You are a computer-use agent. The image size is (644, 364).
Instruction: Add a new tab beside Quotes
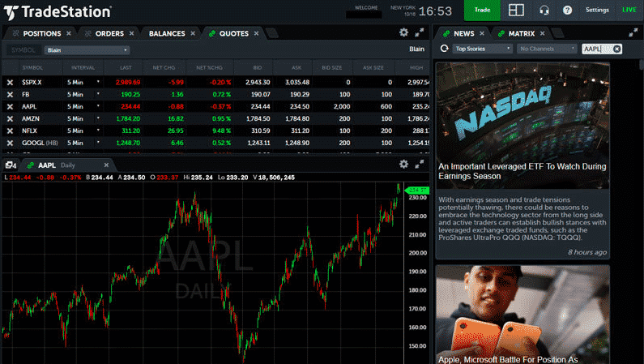point(272,33)
